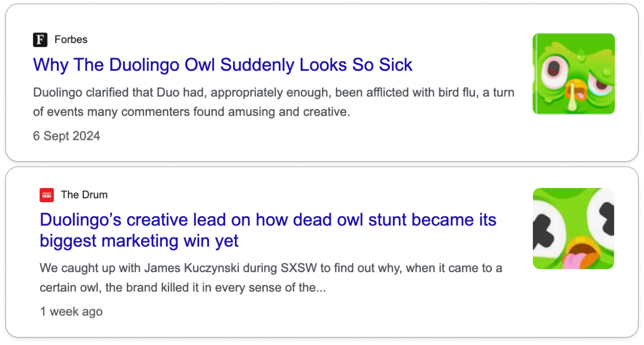Open the dead owl stunt headline
The width and height of the screenshot is (644, 345).
coord(268,230)
